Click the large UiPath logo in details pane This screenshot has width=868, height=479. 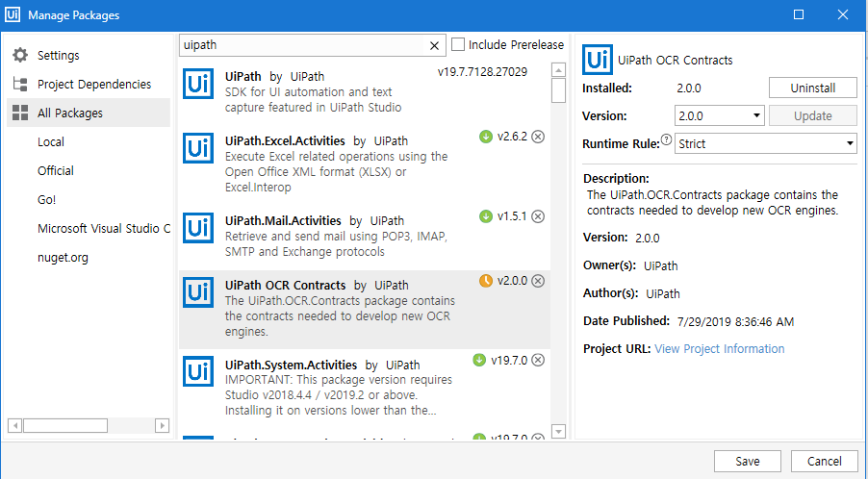click(598, 60)
